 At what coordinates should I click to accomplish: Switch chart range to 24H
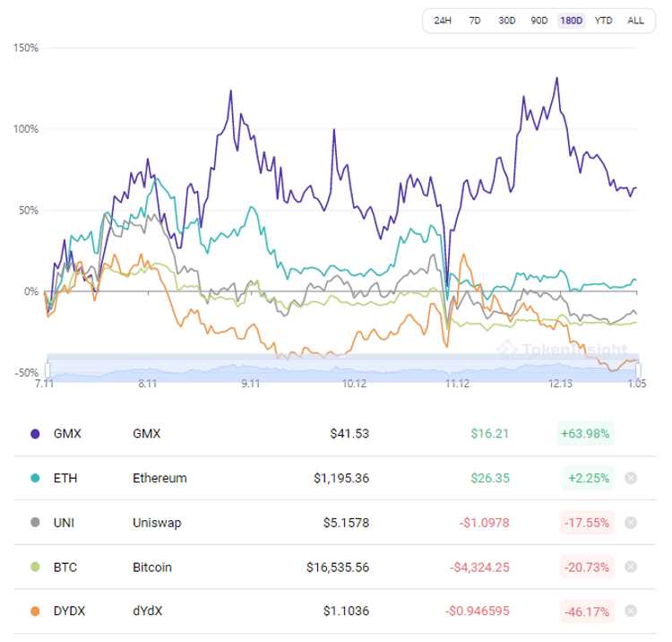click(443, 21)
